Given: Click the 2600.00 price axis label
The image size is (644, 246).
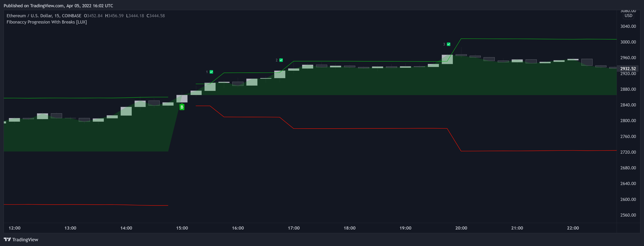Looking at the screenshot, I should [x=628, y=199].
